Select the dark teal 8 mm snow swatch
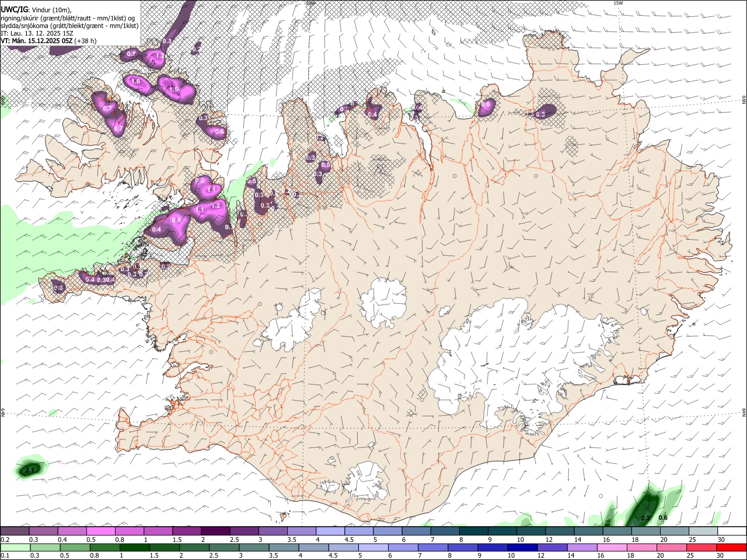 click(x=473, y=531)
